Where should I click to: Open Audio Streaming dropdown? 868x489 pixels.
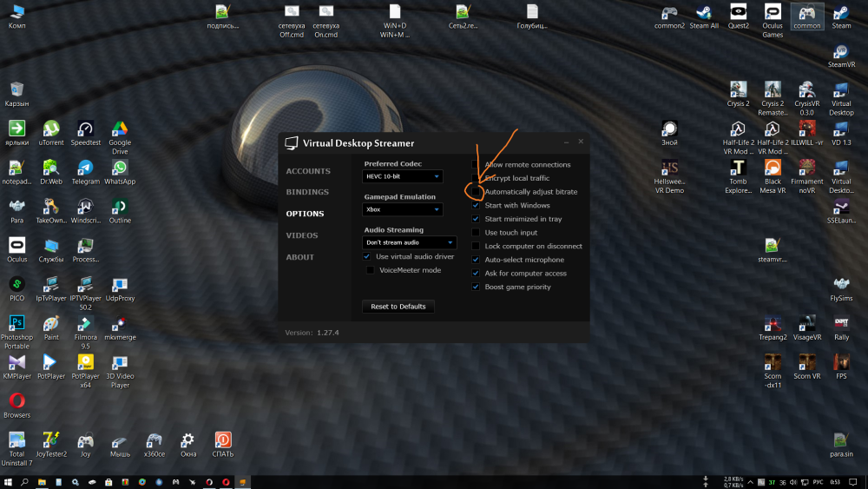pos(409,242)
